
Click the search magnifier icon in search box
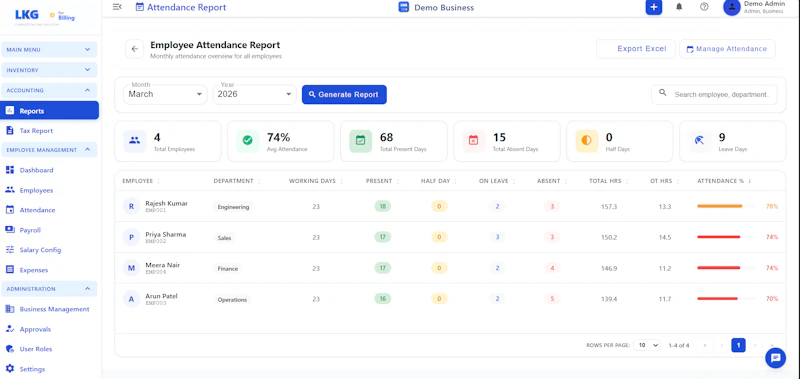(663, 93)
